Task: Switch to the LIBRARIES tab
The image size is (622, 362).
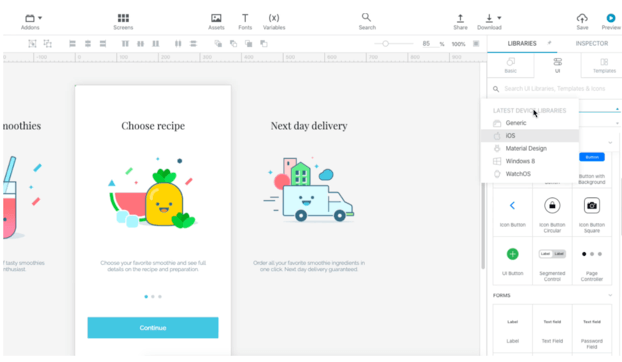Action: click(x=522, y=43)
